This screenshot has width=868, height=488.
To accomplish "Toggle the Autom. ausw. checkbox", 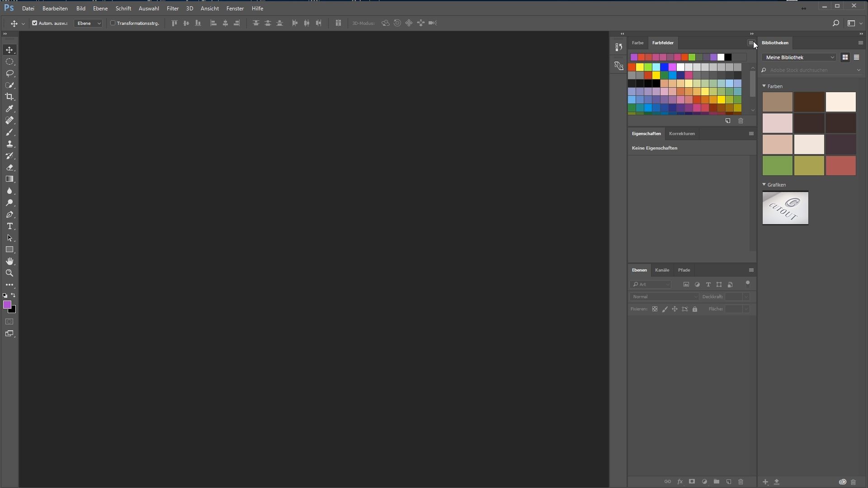I will pyautogui.click(x=34, y=23).
